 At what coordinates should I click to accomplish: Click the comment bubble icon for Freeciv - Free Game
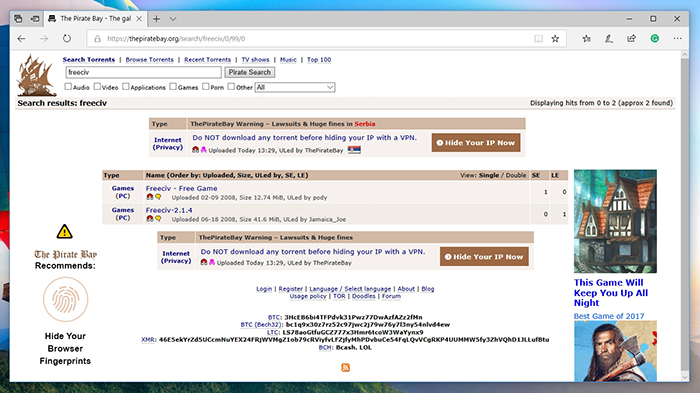(x=158, y=197)
